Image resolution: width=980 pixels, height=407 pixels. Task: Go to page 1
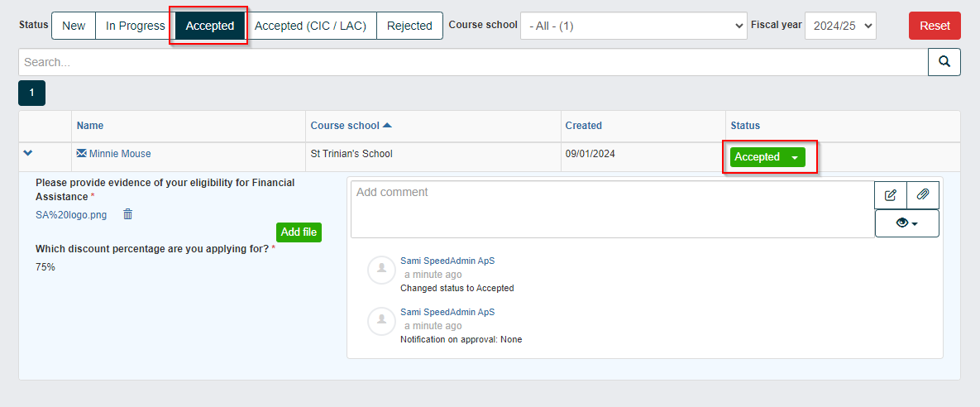click(32, 93)
